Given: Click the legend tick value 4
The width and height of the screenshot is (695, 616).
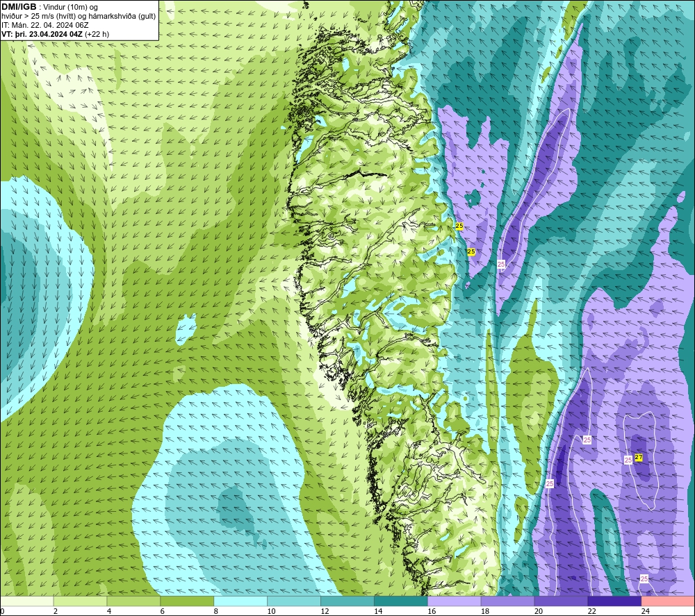Looking at the screenshot, I should pos(109,611).
